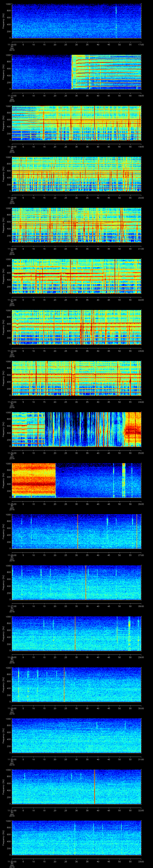Viewport: 153px width, 868px height.
Task: Click the 11:23:00 start time label
Action: 12,402
